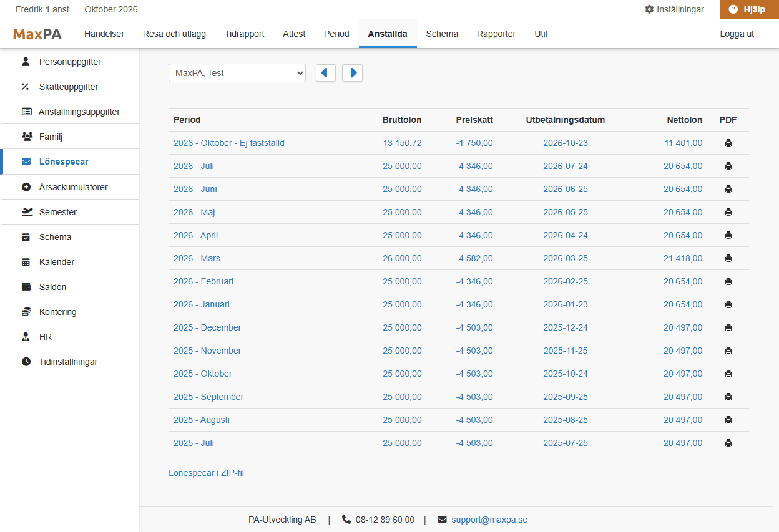Click payout date 2026-06-25
This screenshot has width=779, height=532.
coord(566,189)
